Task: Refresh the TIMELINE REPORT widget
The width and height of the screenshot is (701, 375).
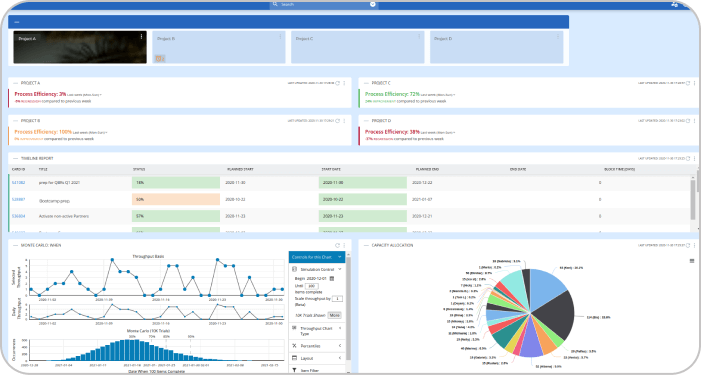Action: [x=688, y=158]
